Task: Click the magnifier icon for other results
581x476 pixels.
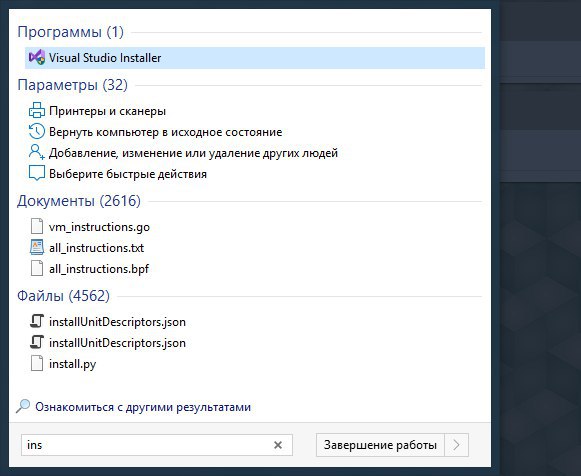Action: (23, 406)
